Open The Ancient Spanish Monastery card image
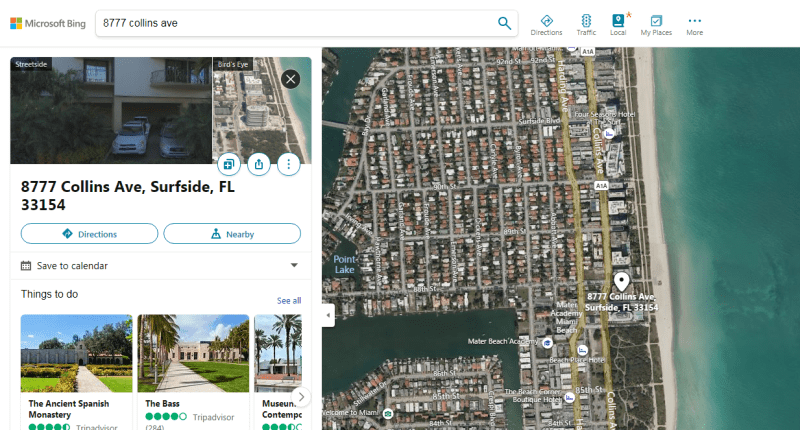 pyautogui.click(x=77, y=353)
